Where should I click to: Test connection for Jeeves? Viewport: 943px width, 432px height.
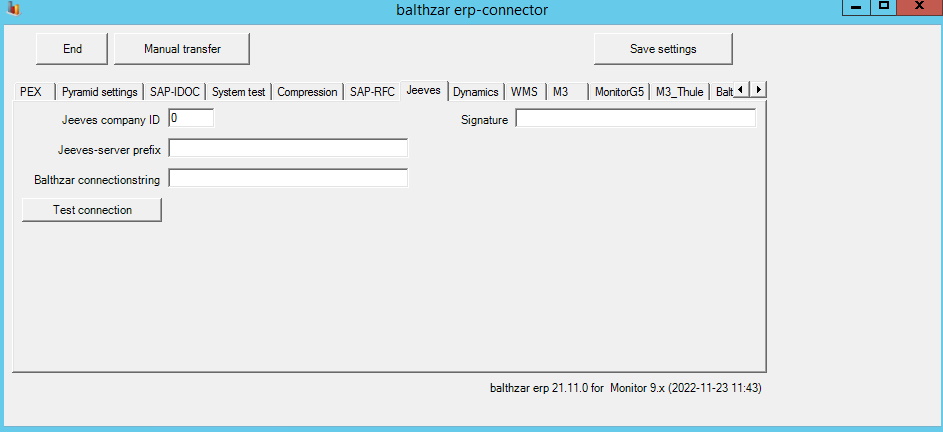(x=92, y=210)
